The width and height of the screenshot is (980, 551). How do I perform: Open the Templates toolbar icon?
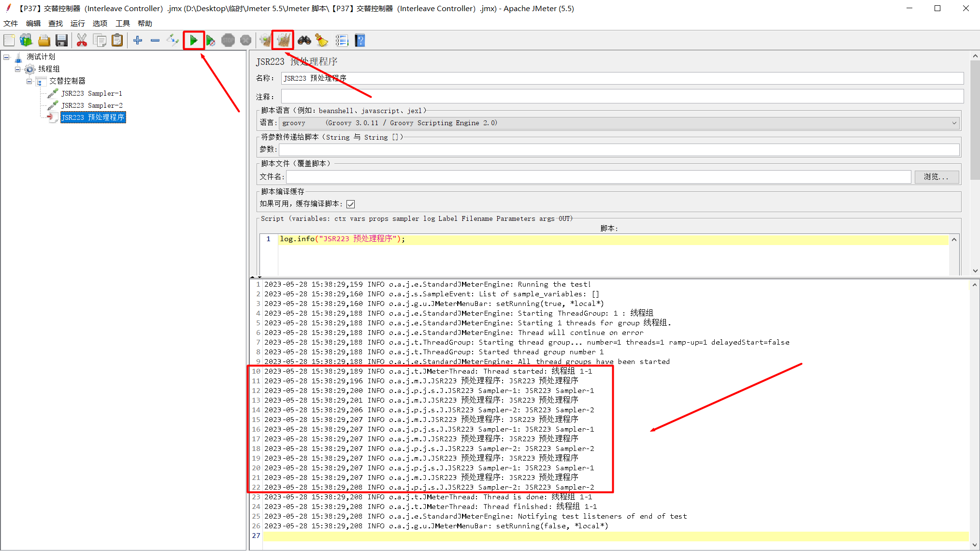tap(26, 41)
